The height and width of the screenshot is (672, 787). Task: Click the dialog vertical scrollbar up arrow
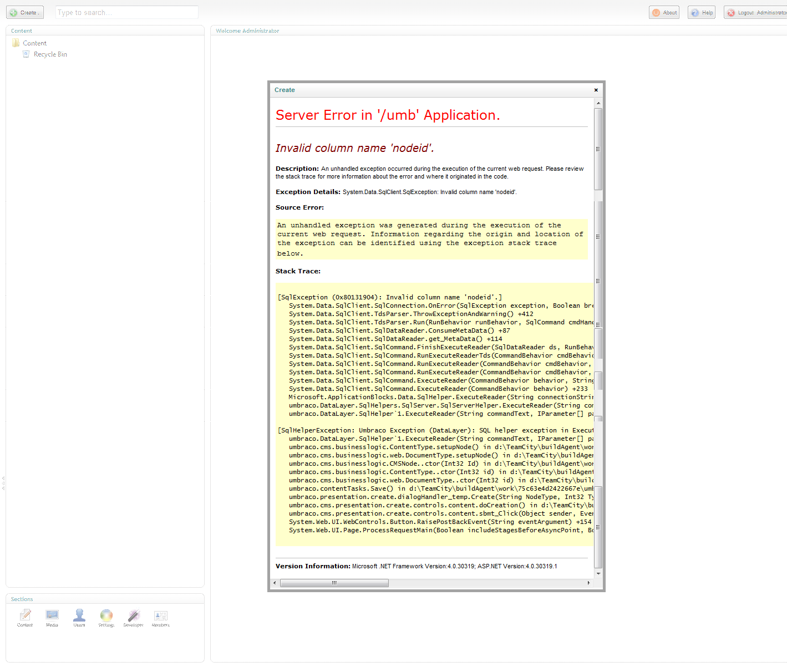[598, 103]
